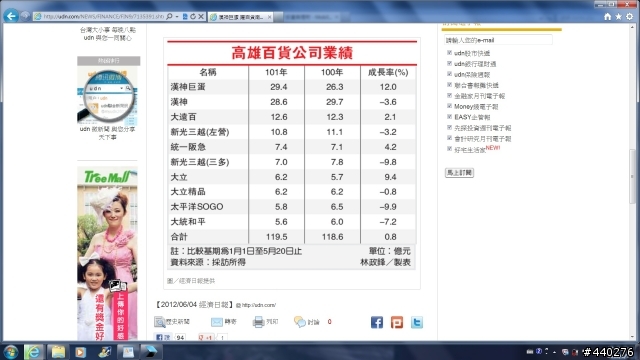Click the compatibility view icon
This screenshot has width=640, height=360.
tap(185, 16)
